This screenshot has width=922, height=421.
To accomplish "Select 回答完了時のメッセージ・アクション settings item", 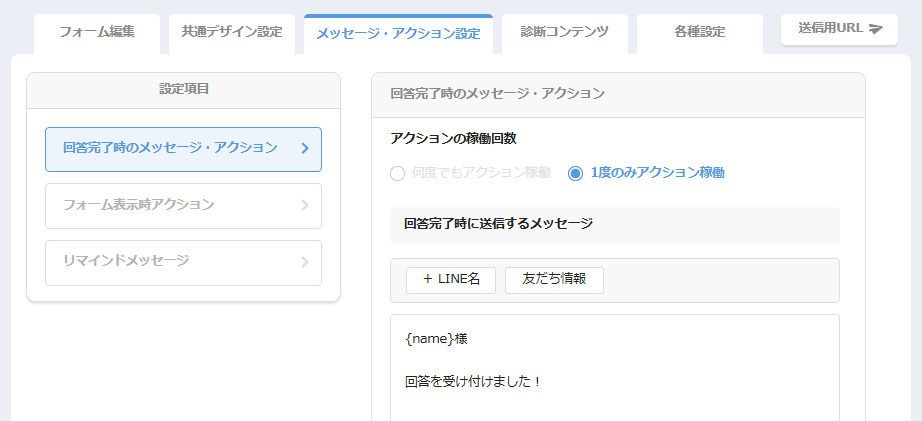I will tap(183, 149).
